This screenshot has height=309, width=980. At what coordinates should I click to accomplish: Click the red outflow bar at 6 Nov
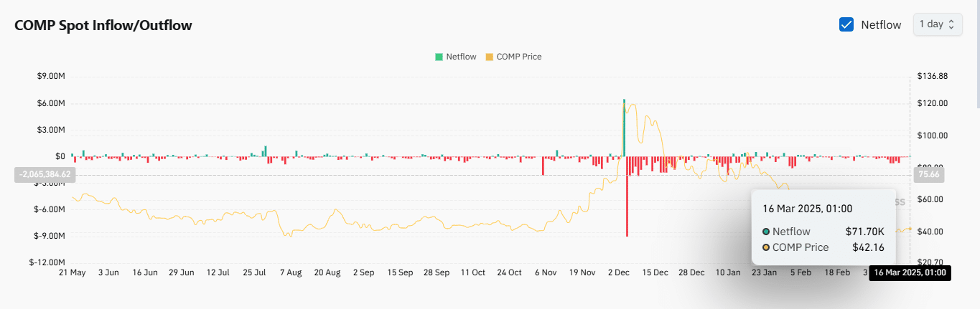pos(543,165)
